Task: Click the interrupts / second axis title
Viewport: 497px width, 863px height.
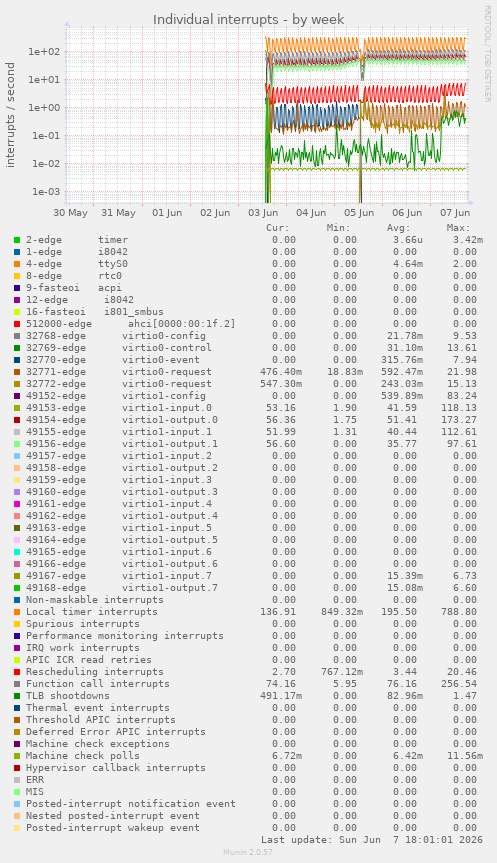Action: click(10, 115)
